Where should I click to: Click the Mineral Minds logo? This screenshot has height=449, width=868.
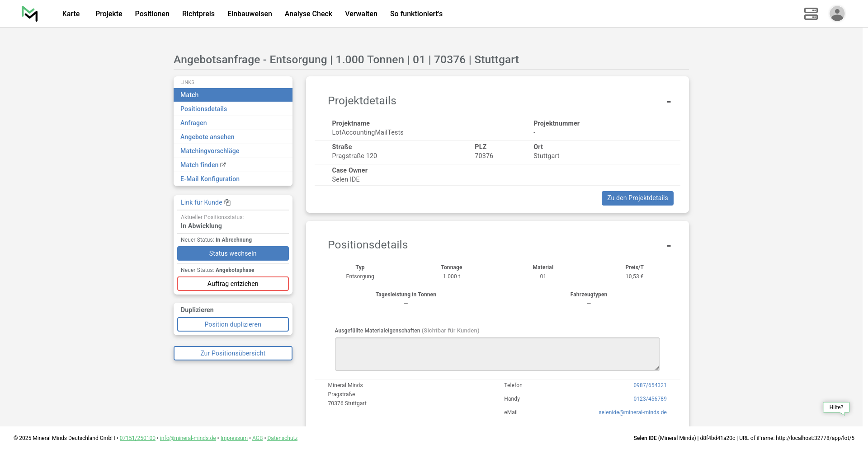[x=30, y=14]
